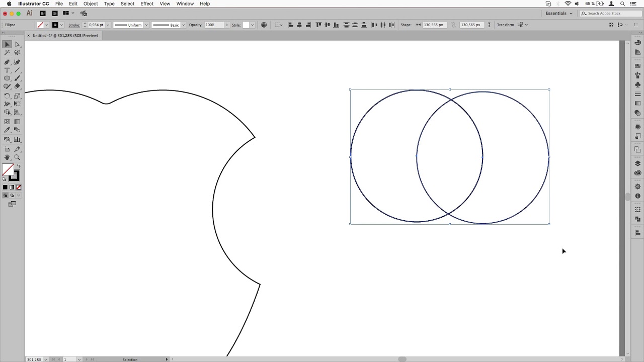The height and width of the screenshot is (362, 644).
Task: Select the Lasso tool
Action: click(x=17, y=53)
